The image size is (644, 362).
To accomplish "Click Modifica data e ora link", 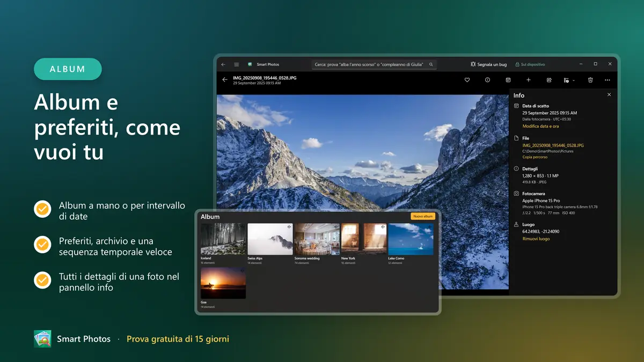I will [540, 126].
